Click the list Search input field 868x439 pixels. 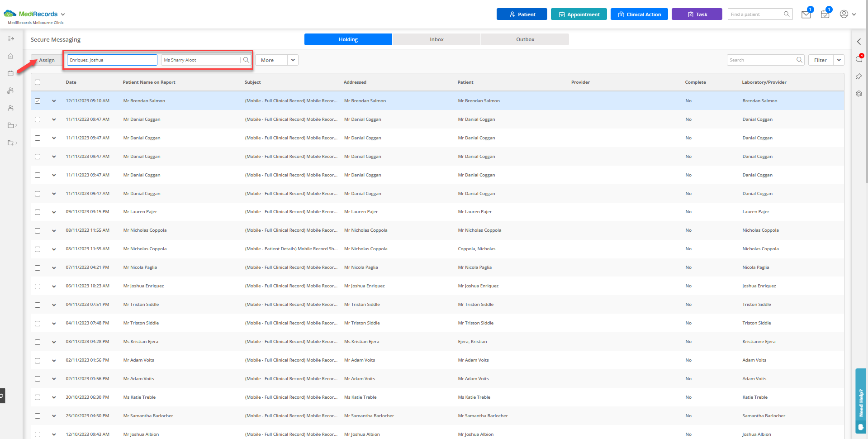coord(761,60)
